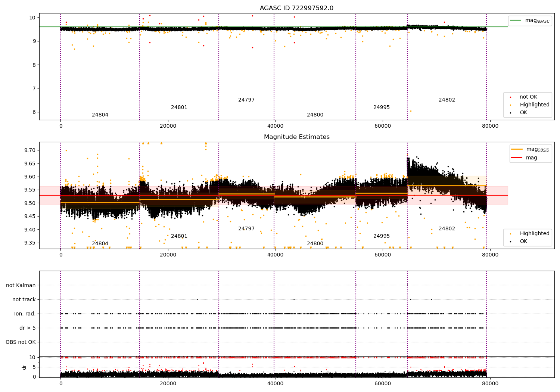Click the 'OBS not OK' row label
This screenshot has height=392, width=560.
21,342
